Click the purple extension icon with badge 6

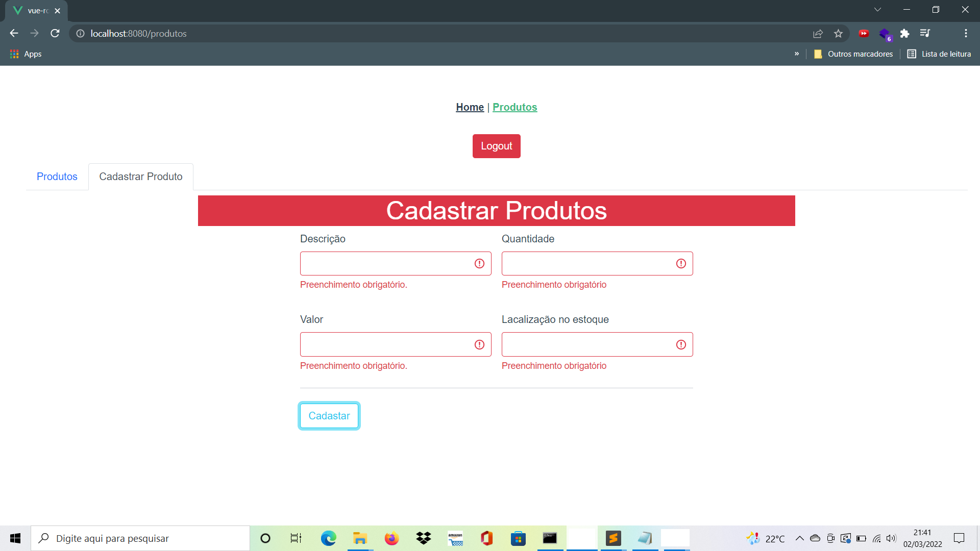pyautogui.click(x=885, y=33)
